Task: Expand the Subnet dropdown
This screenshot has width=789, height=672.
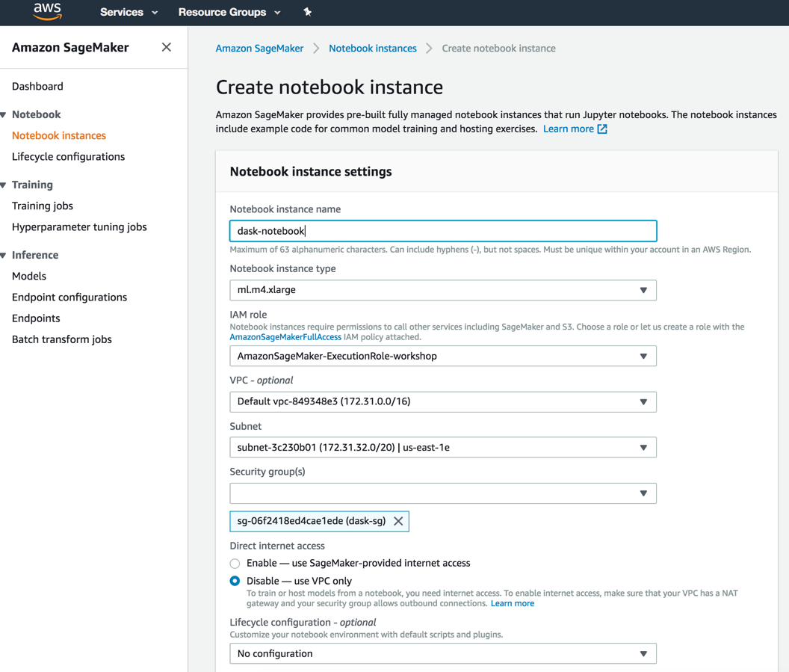Action: (442, 448)
